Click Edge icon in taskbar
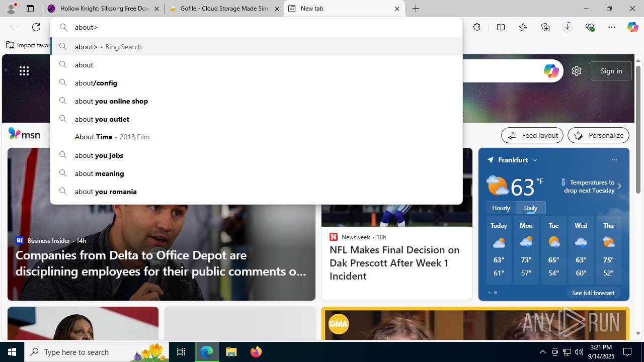This screenshot has width=644, height=362. [207, 352]
